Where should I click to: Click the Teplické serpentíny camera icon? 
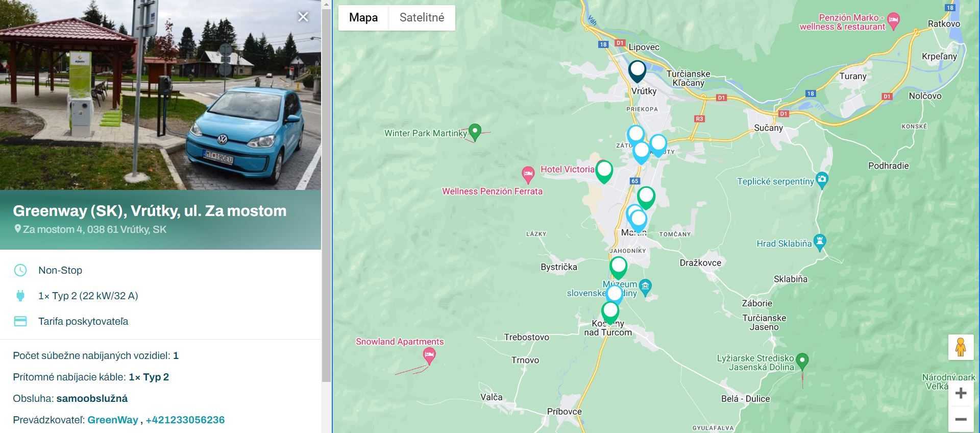822,180
